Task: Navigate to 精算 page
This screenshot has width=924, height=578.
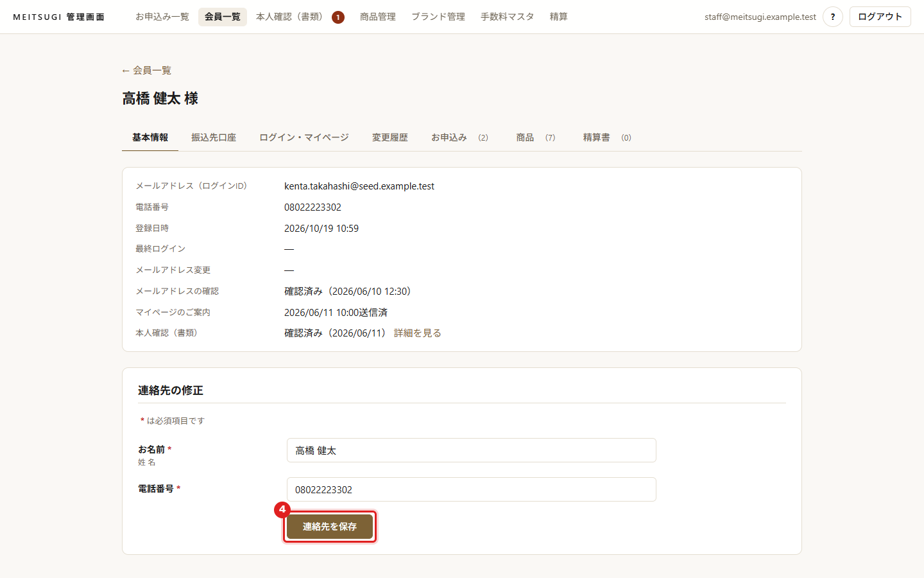Action: point(559,17)
